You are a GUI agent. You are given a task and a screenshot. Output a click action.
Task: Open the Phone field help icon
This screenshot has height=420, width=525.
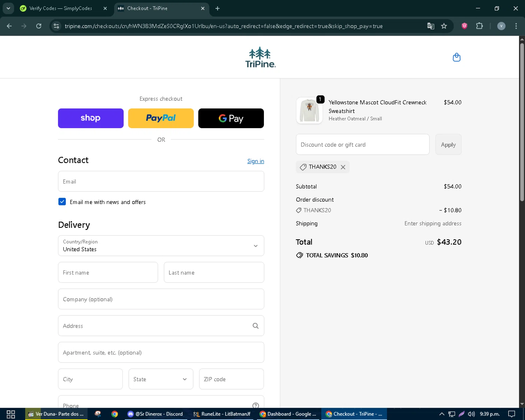coord(255,405)
